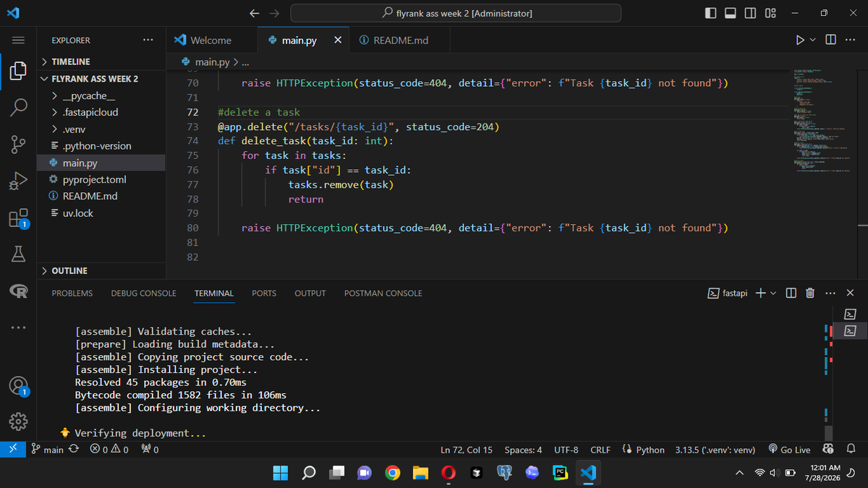Open the Accounts menu icon

click(18, 385)
